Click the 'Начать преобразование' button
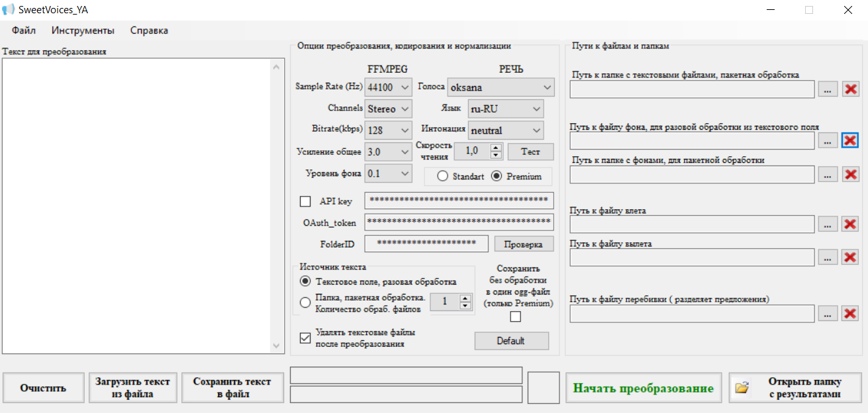This screenshot has height=413, width=868. (x=643, y=389)
